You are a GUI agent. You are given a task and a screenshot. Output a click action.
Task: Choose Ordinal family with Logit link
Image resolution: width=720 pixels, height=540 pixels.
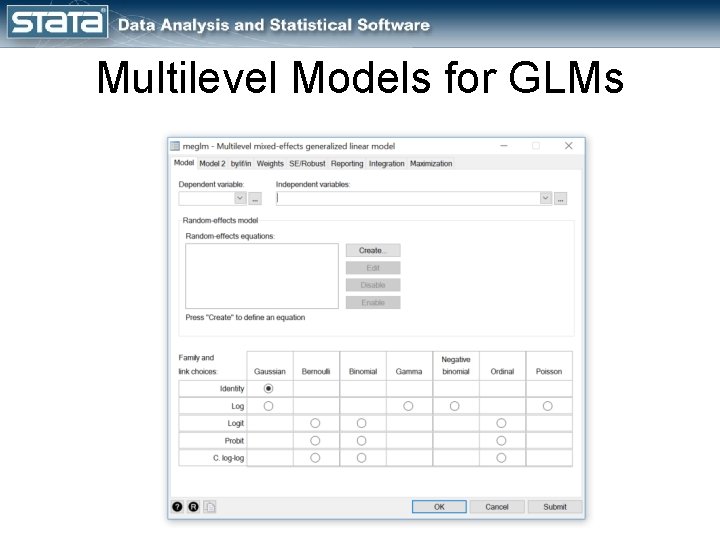pos(501,423)
